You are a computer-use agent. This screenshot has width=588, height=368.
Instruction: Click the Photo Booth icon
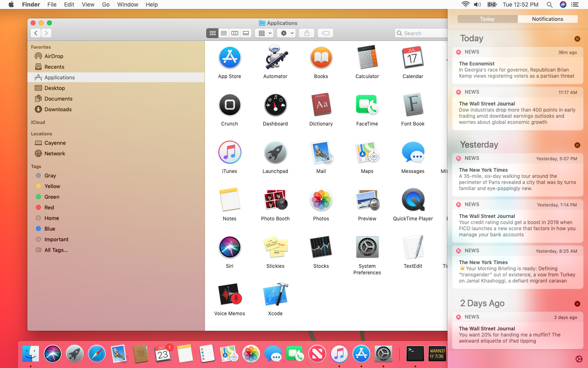[x=275, y=200]
